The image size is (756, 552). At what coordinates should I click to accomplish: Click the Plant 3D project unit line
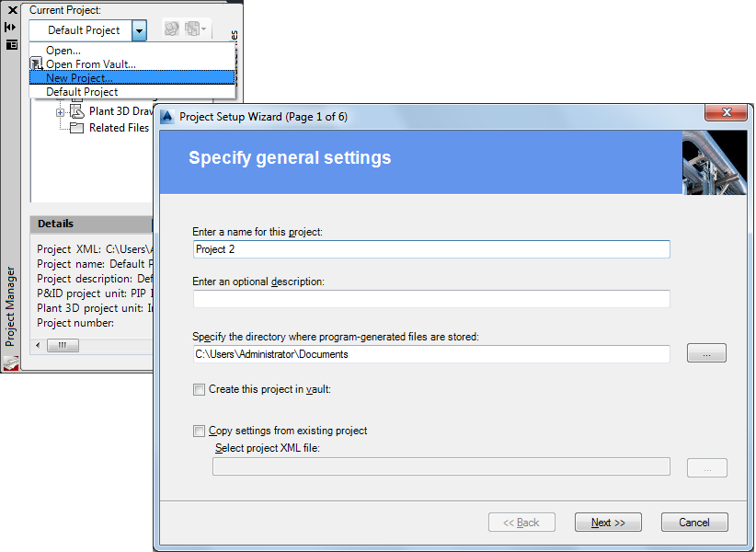pos(95,308)
